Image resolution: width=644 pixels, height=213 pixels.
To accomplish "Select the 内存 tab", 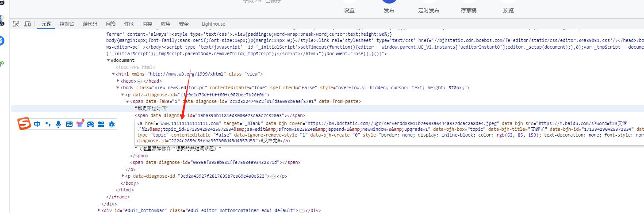I will tap(147, 24).
